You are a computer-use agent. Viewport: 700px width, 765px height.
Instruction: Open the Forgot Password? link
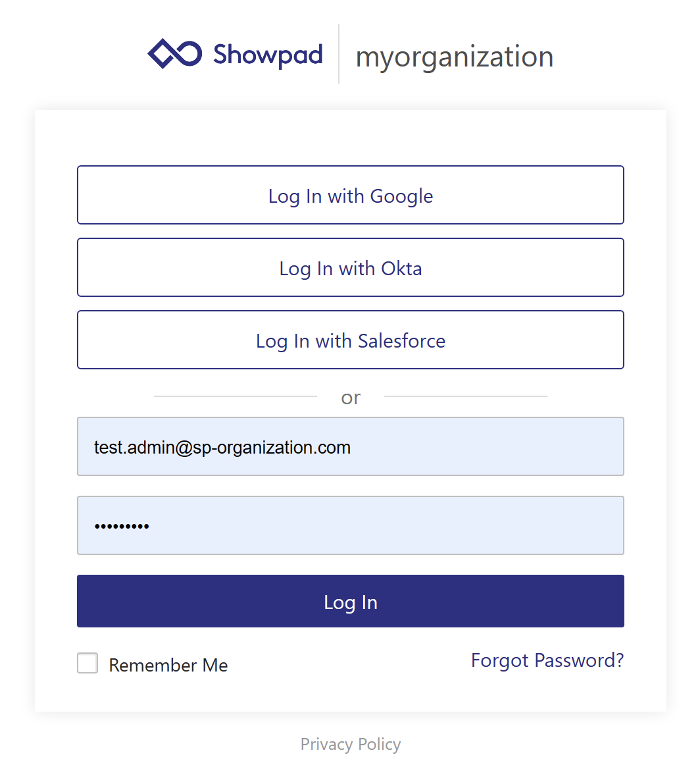[x=547, y=660]
